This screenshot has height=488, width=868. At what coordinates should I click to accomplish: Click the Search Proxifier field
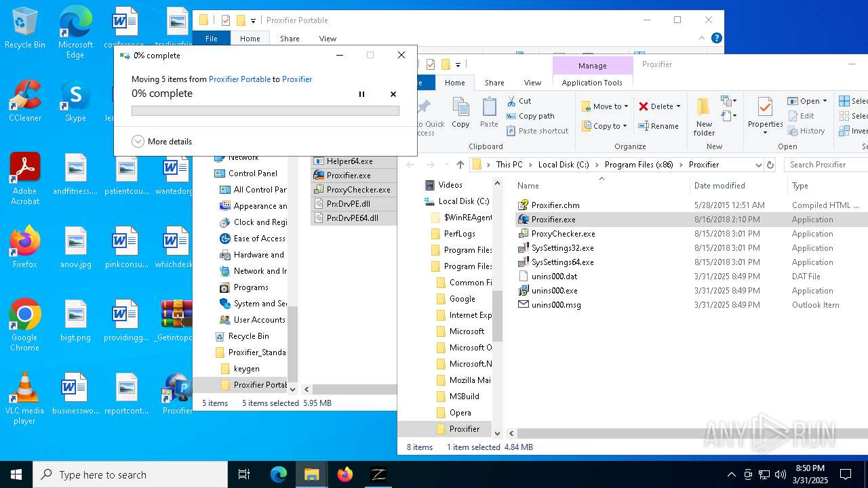827,165
